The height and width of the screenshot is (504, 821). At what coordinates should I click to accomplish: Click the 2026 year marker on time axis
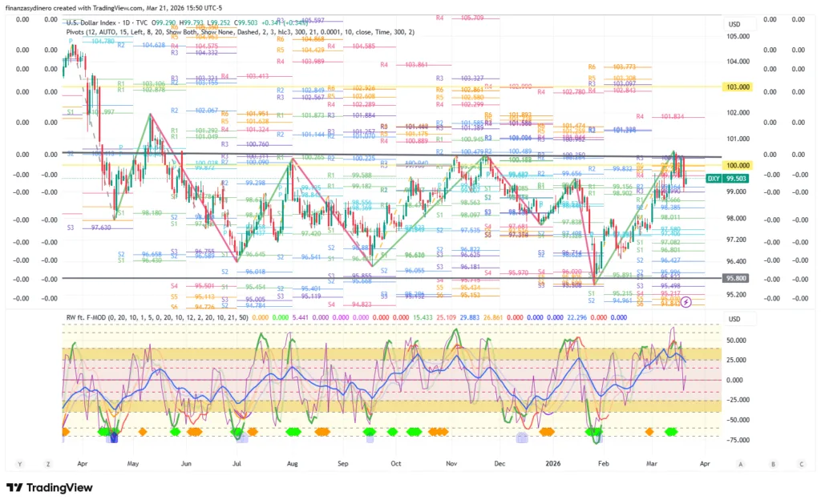click(553, 463)
